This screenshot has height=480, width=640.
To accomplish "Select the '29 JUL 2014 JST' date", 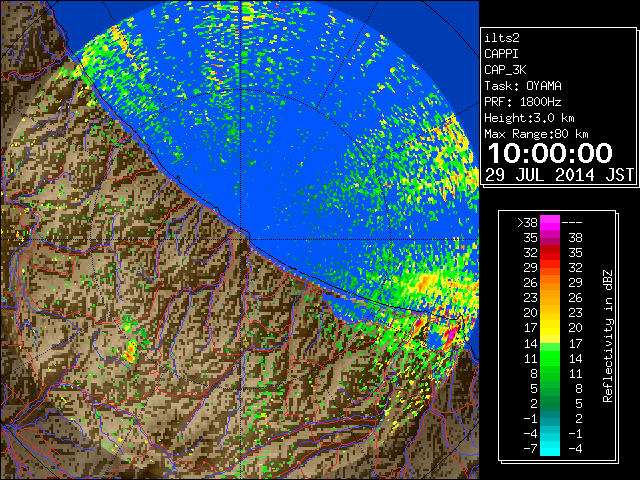I will tap(559, 175).
